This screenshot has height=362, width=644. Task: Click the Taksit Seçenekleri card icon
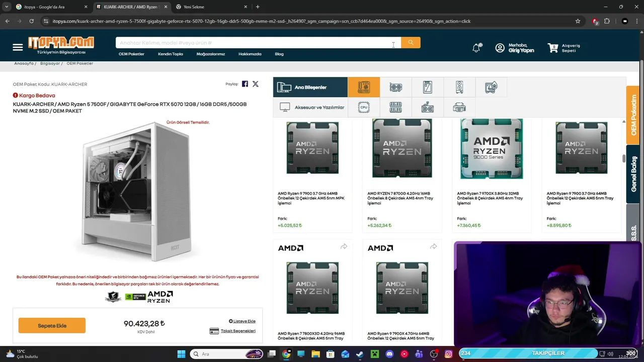point(214,331)
